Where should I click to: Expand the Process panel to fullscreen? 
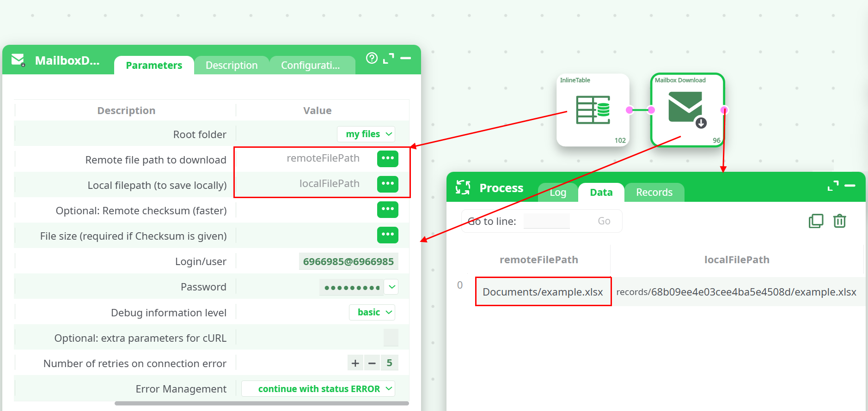[x=833, y=186]
